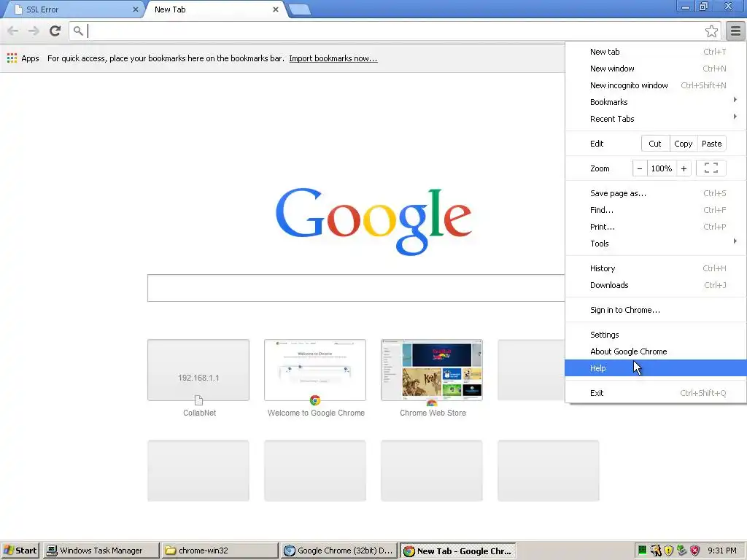Viewport: 747px width, 560px height.
Task: Expand the Bookmarks submenu
Action: coord(656,102)
